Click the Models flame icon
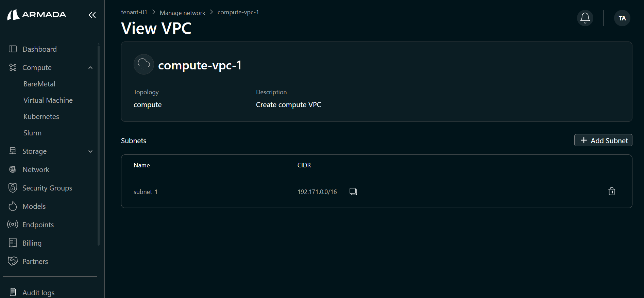644x298 pixels. [x=13, y=206]
